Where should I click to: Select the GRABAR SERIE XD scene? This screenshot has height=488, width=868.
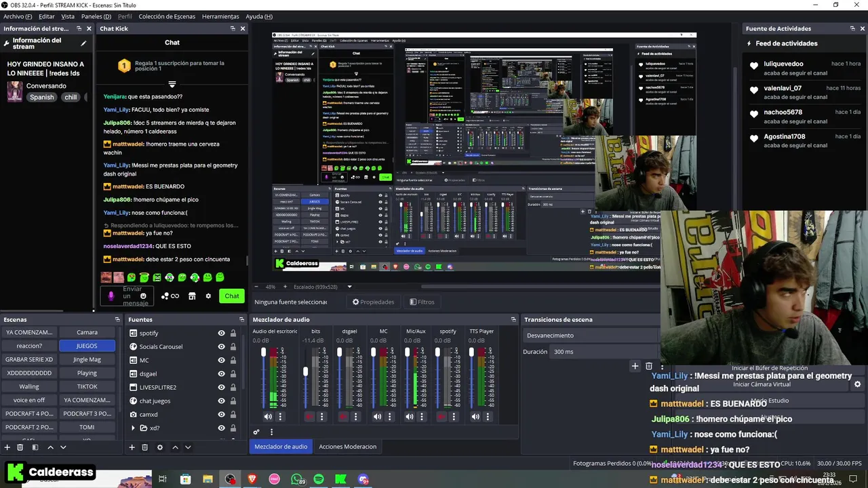point(29,359)
